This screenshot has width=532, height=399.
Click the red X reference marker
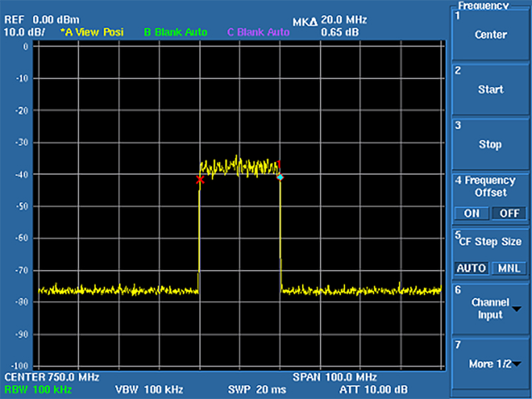200,180
